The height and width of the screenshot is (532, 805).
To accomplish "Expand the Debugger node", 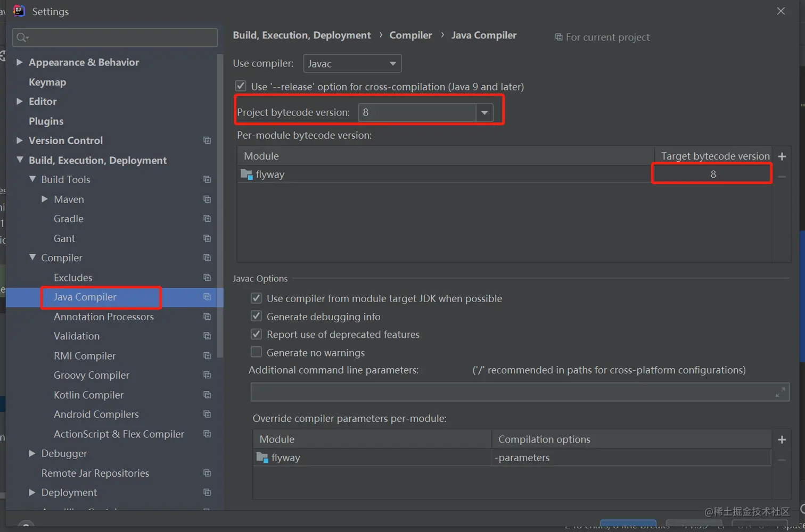I will click(32, 453).
